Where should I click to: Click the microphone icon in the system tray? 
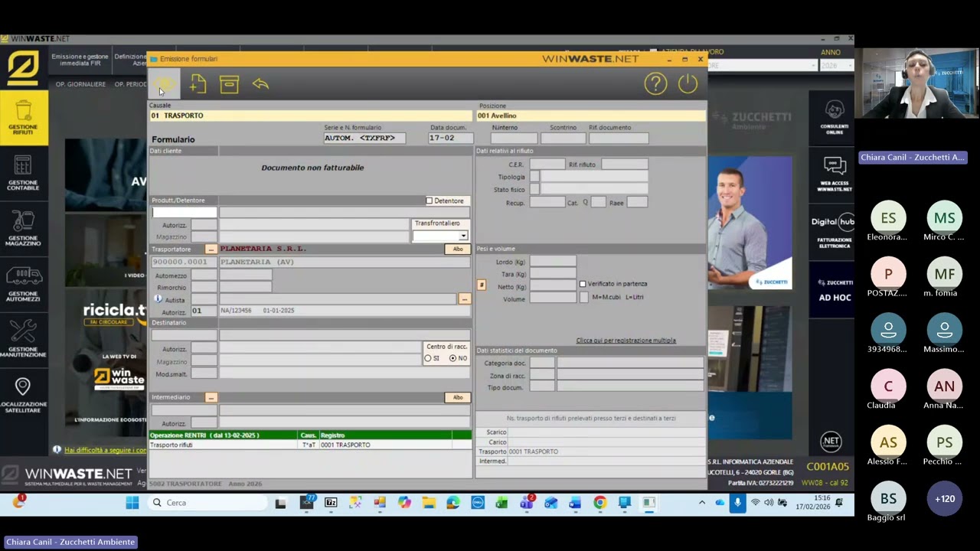point(738,503)
